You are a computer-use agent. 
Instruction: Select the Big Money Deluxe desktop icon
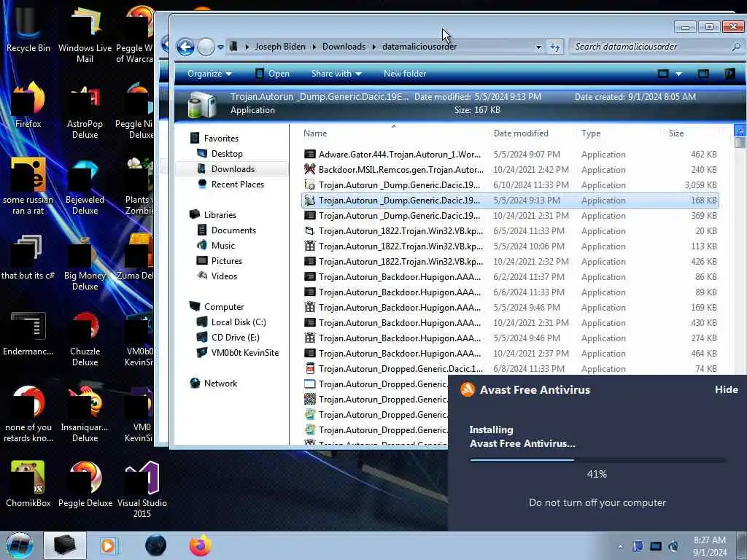click(x=85, y=262)
